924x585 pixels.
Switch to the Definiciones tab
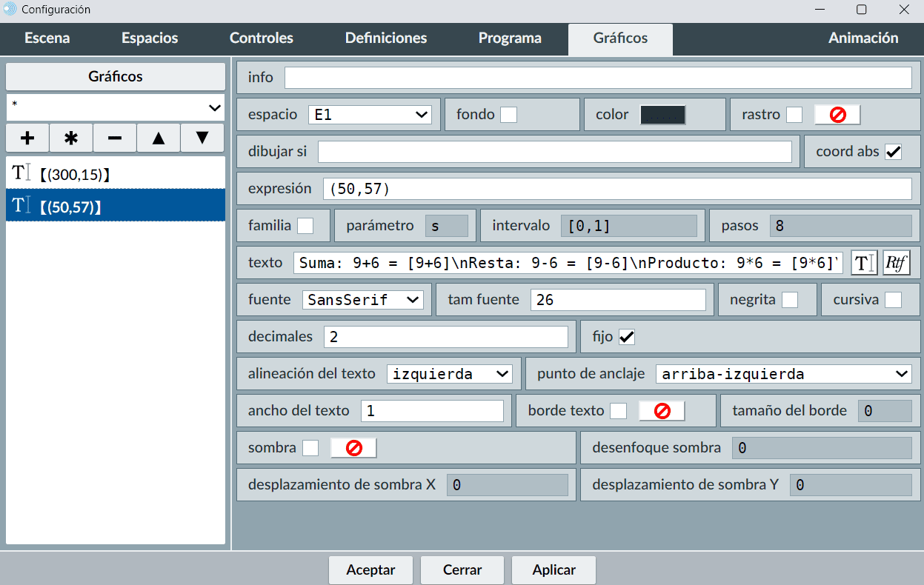pyautogui.click(x=386, y=39)
